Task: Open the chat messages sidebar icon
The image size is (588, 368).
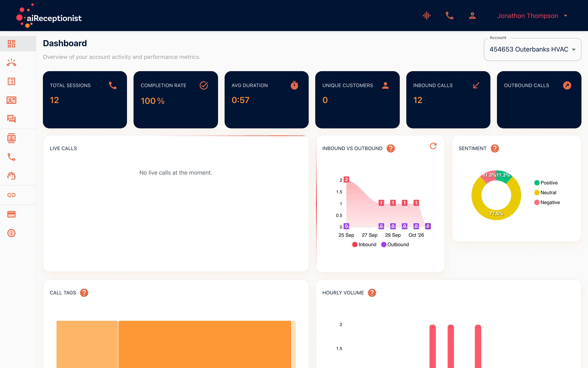Action: [x=11, y=119]
